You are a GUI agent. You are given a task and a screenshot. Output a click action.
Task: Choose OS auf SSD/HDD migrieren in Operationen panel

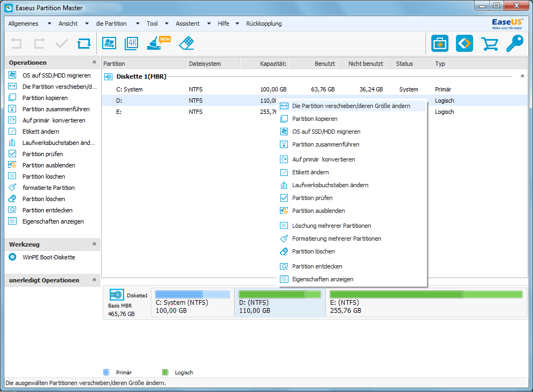point(56,75)
